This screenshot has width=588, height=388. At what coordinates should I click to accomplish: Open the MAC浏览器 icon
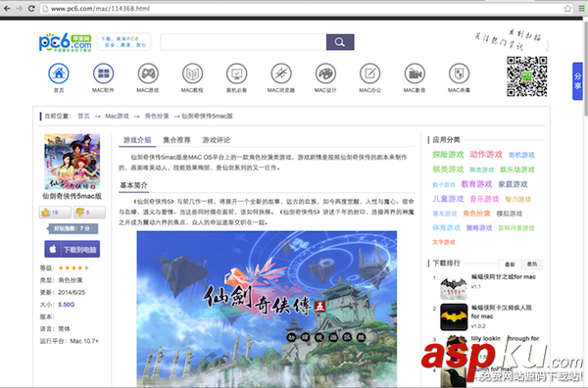click(x=281, y=73)
